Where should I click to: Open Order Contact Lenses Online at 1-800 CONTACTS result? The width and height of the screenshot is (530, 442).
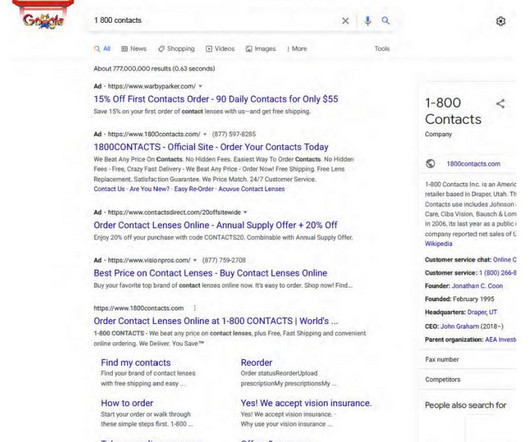point(216,321)
